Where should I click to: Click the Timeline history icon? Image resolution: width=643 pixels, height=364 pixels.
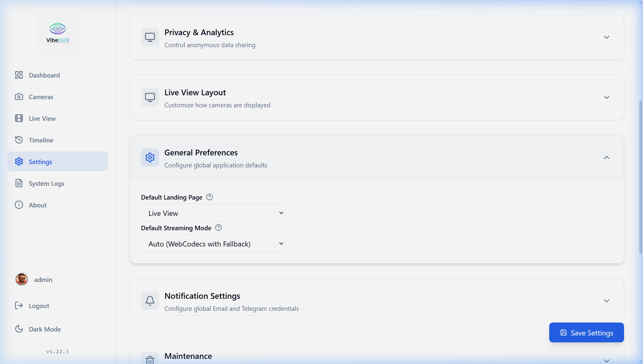[19, 140]
